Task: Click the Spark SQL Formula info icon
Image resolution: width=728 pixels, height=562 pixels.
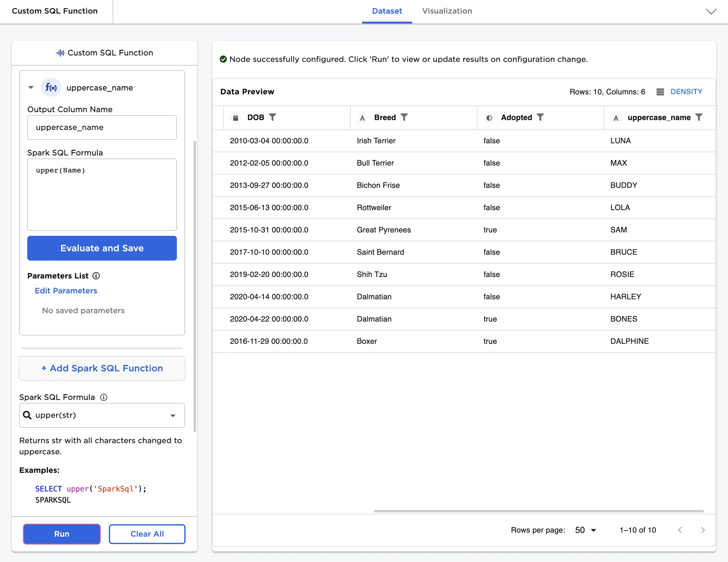Action: (x=104, y=397)
